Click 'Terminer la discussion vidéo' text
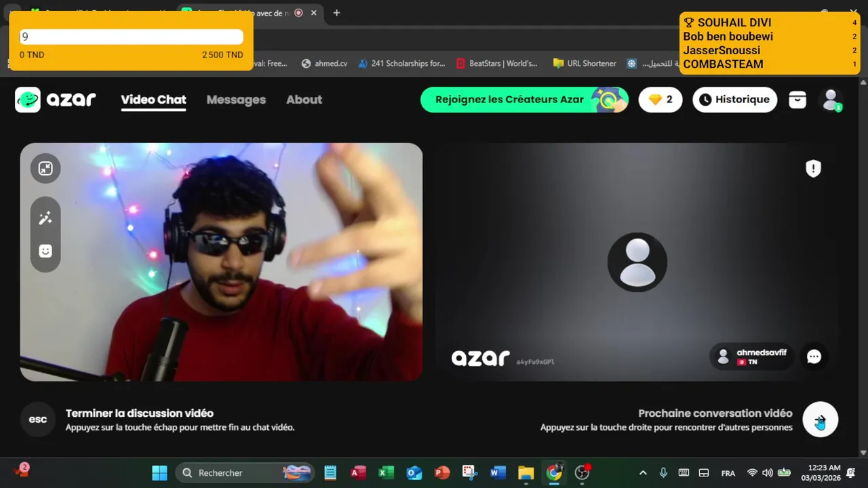The height and width of the screenshot is (488, 868). [140, 413]
